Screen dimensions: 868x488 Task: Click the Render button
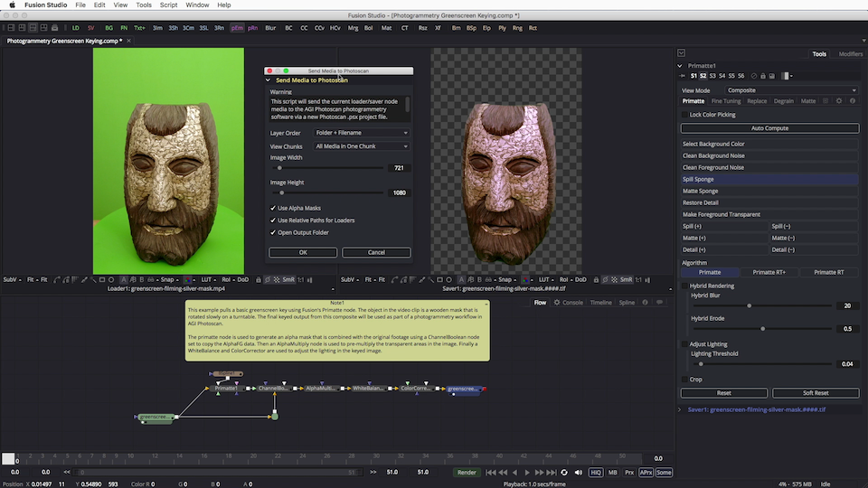[x=467, y=473]
